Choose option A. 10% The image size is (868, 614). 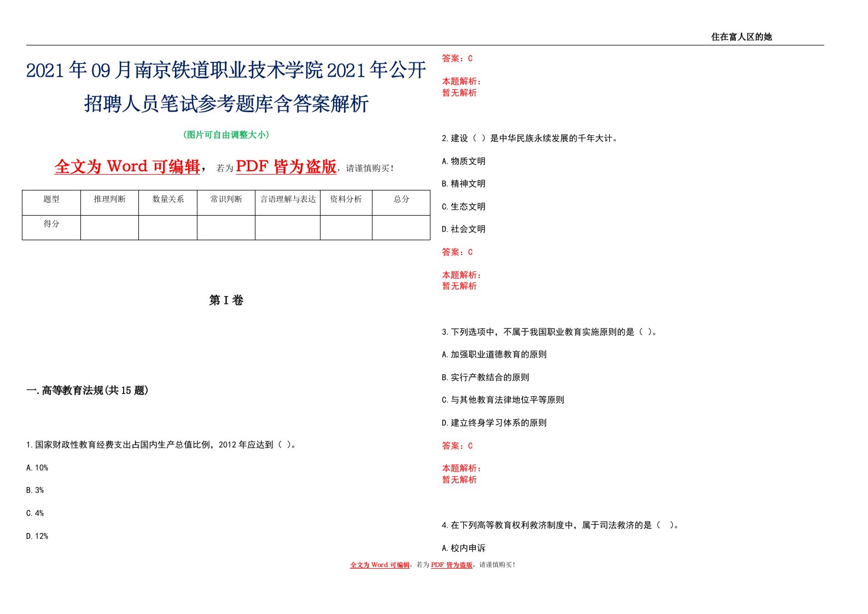(37, 467)
